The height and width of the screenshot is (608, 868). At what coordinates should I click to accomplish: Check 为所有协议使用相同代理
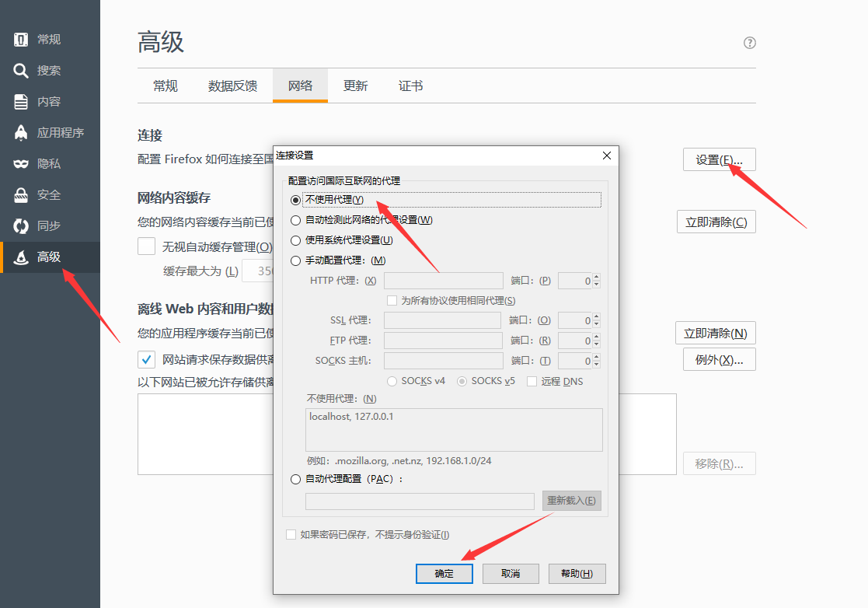point(392,299)
